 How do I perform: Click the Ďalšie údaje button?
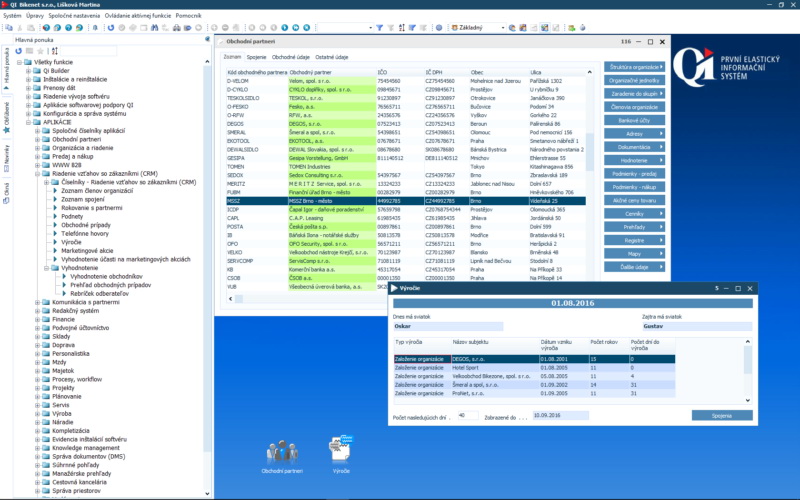(x=634, y=267)
